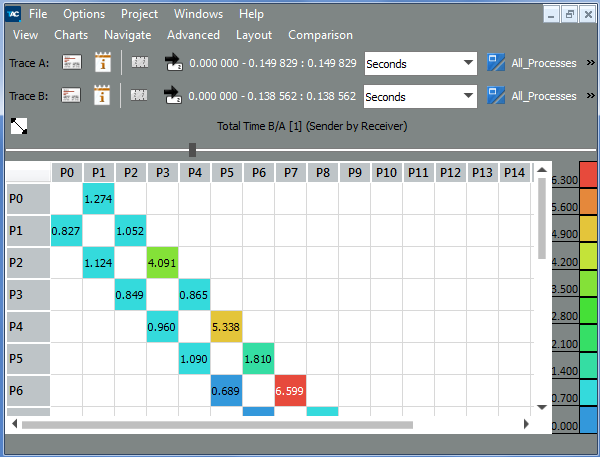The width and height of the screenshot is (600, 457).
Task: Open Trace A process aggregation filter icon
Action: tap(496, 62)
